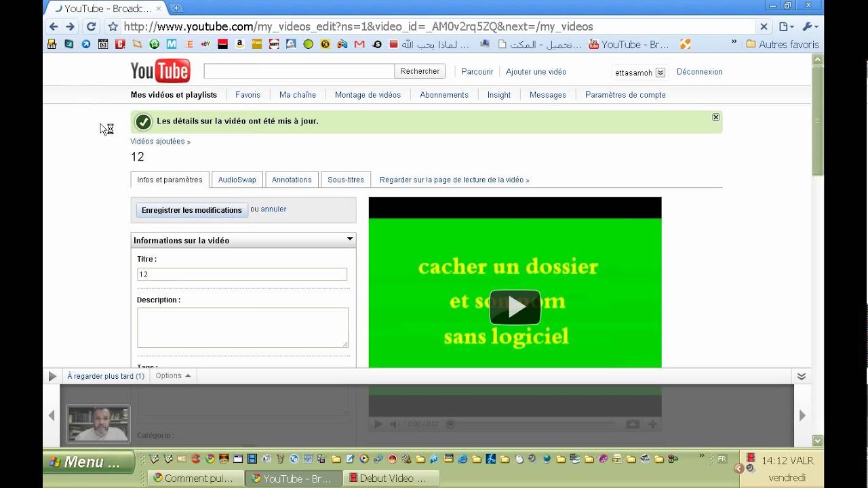Click the Vidéos ajoutées » breadcrumb
This screenshot has height=488, width=868.
[160, 142]
